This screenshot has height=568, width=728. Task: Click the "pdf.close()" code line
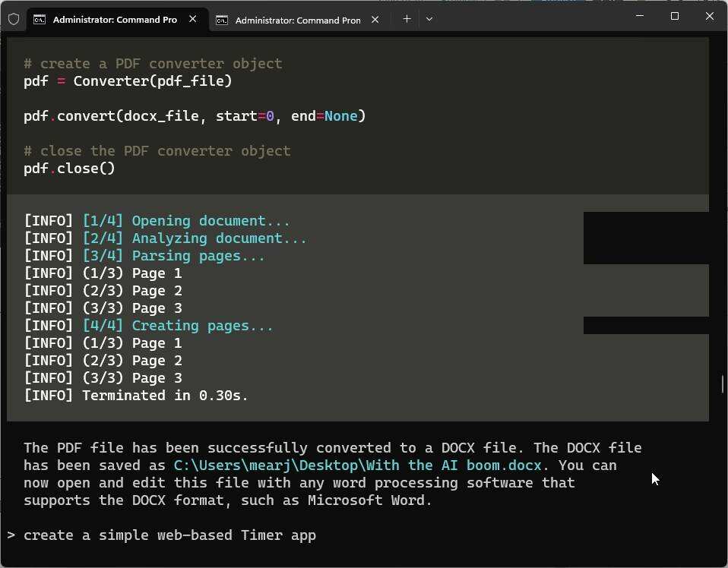[x=69, y=169]
